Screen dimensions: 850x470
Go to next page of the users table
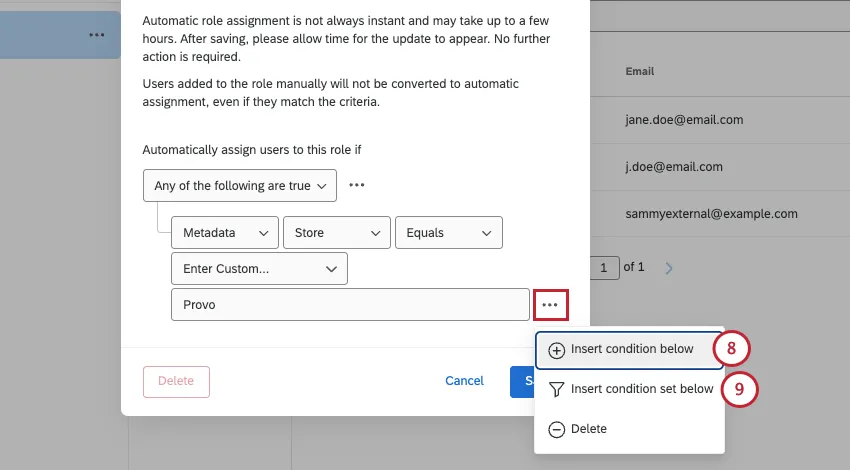click(668, 268)
